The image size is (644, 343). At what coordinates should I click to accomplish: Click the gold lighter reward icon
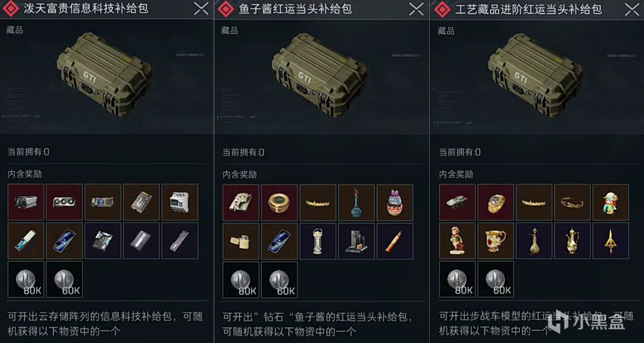pos(241,241)
